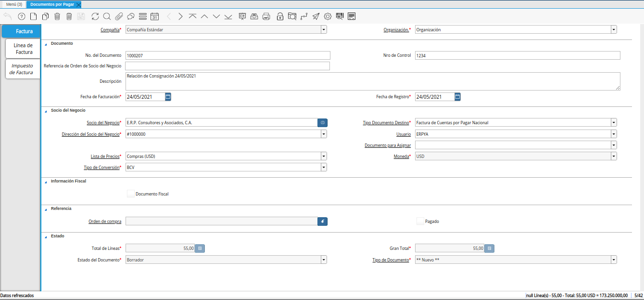Open the Fecha de Facturación calendar picker
644x300 pixels.
[x=168, y=97]
